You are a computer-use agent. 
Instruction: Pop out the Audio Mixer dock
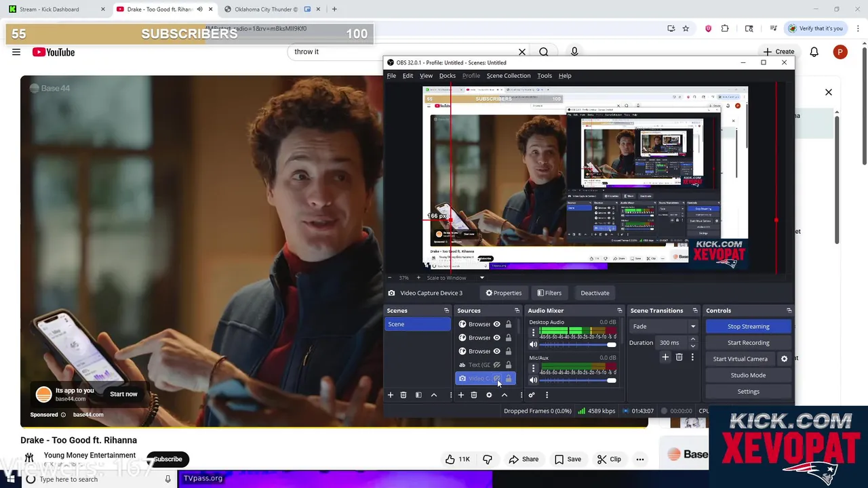point(619,310)
